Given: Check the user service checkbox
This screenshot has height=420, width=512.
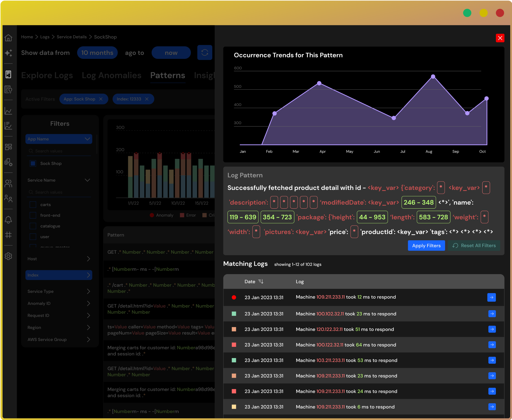Looking at the screenshot, I should (x=33, y=237).
